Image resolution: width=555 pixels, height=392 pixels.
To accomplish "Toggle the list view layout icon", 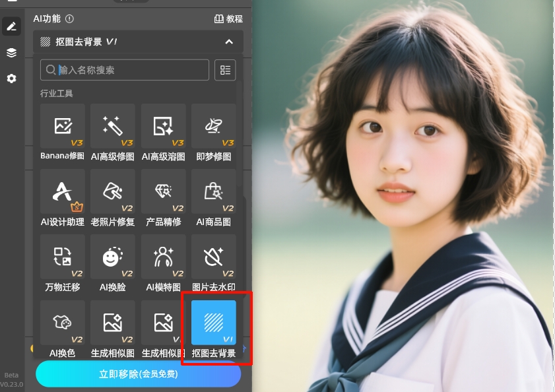I will [225, 70].
